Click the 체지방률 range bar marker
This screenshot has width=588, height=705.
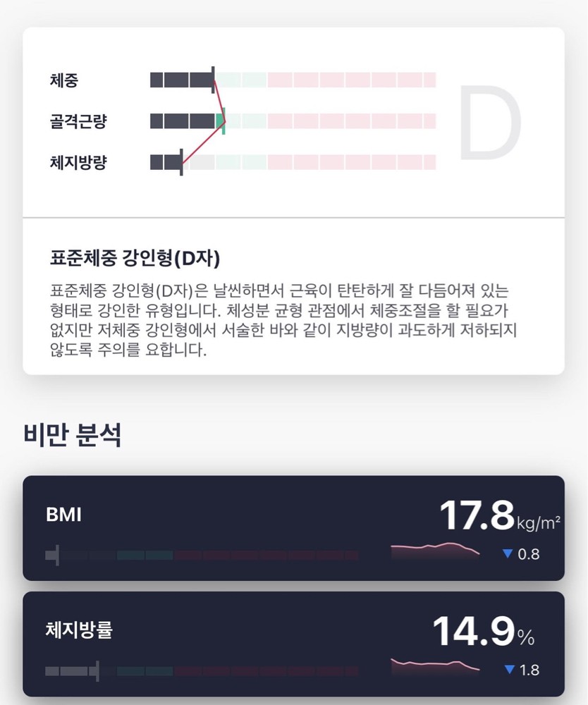[x=97, y=671]
